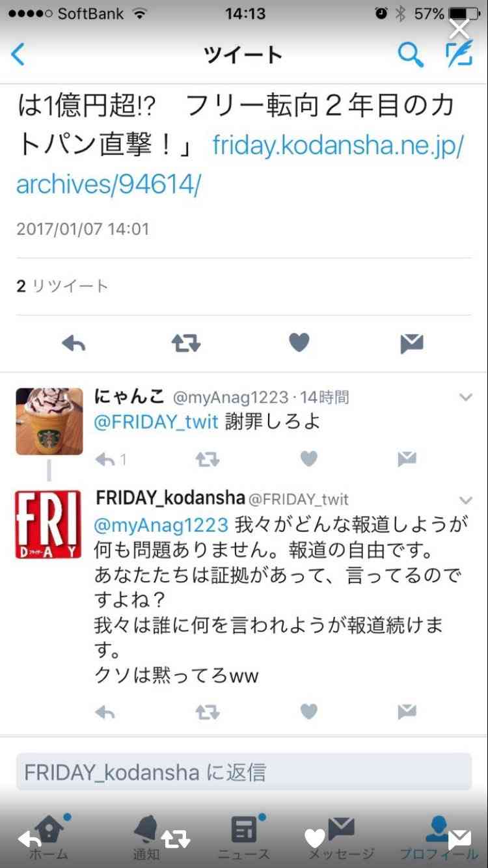The image size is (488, 868).
Task: Send the main tweet via direct message
Action: pos(412,343)
